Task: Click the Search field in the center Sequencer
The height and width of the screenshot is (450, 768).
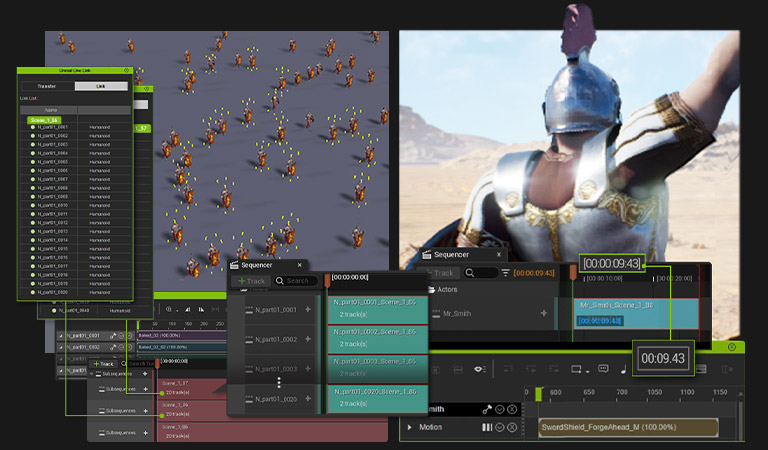Action: pos(298,281)
